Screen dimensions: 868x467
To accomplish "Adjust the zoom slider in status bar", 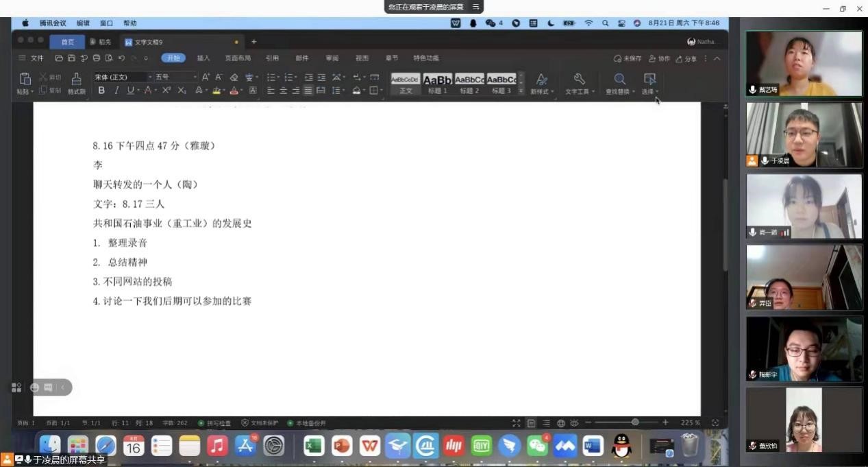I will pyautogui.click(x=635, y=422).
